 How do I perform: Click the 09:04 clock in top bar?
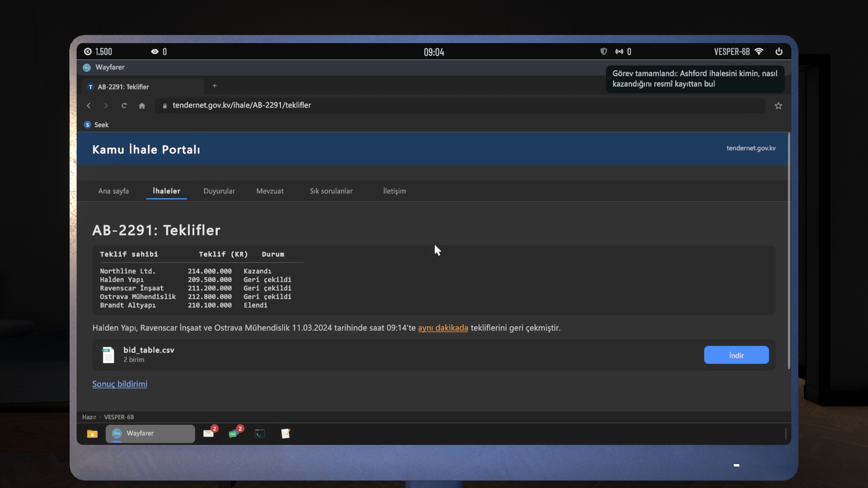tap(434, 52)
